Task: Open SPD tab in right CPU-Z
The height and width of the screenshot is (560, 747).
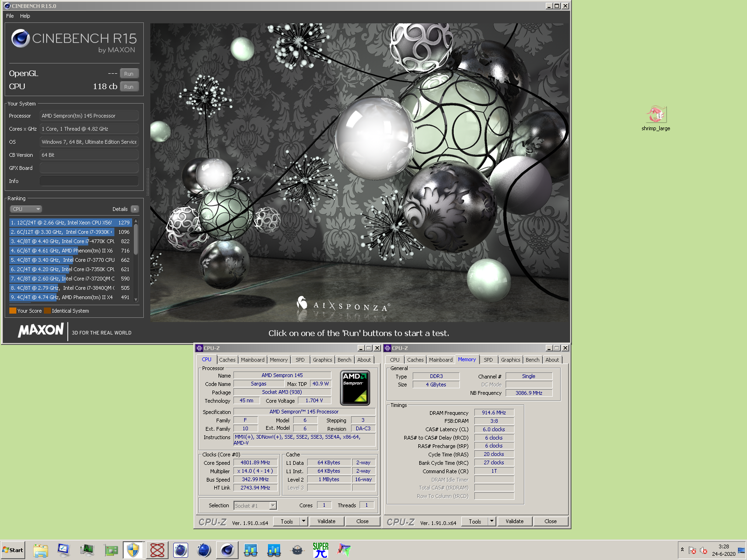Action: [488, 360]
